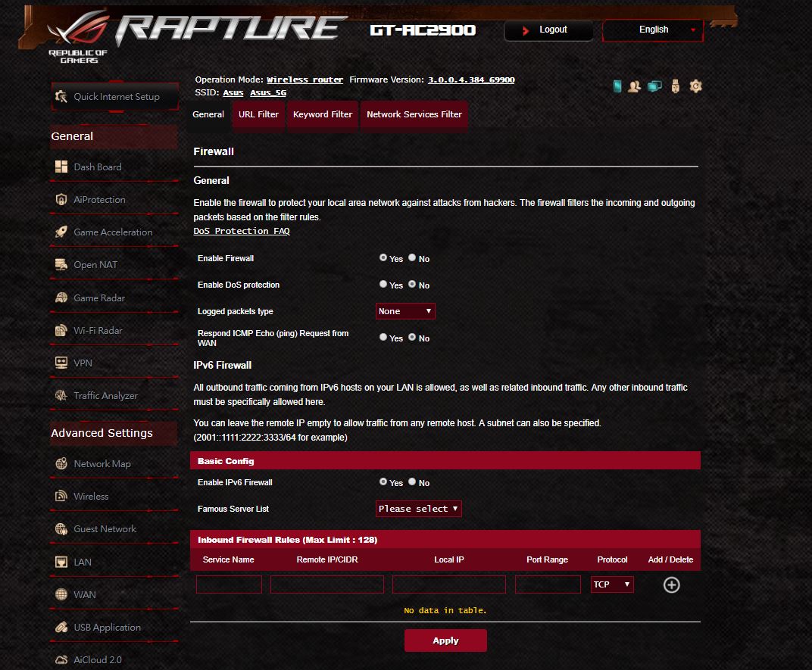This screenshot has width=812, height=670.
Task: Set Enable DoS protection to Yes
Action: (x=383, y=284)
